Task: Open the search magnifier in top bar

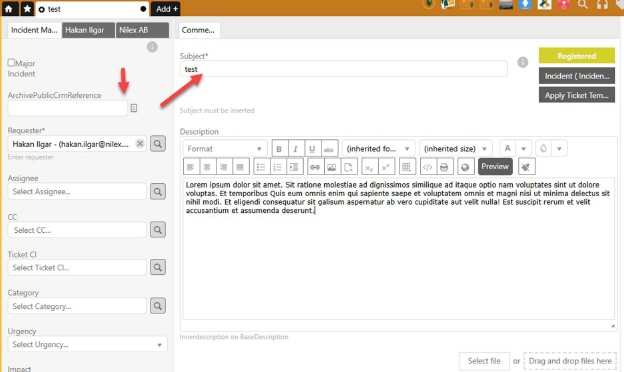Action: point(583,4)
